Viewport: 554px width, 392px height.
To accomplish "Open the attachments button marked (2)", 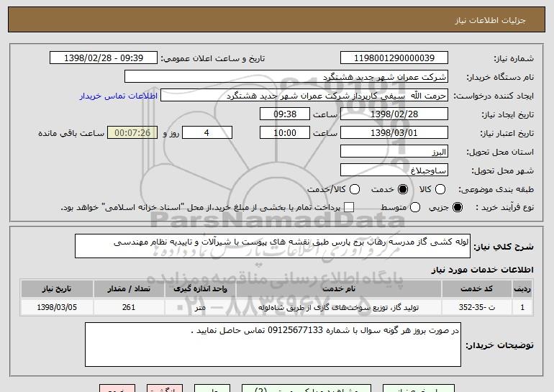I will [x=306, y=388].
